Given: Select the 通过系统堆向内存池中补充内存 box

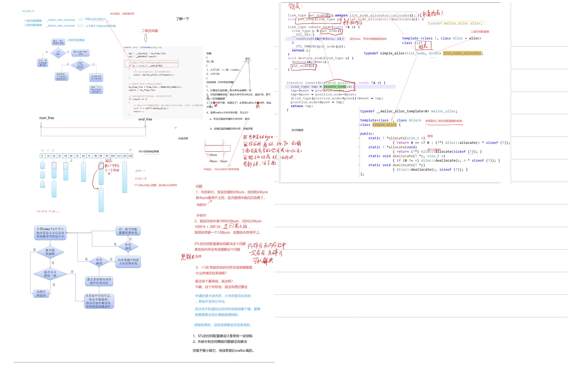Looking at the screenshot, I should click(x=99, y=281).
